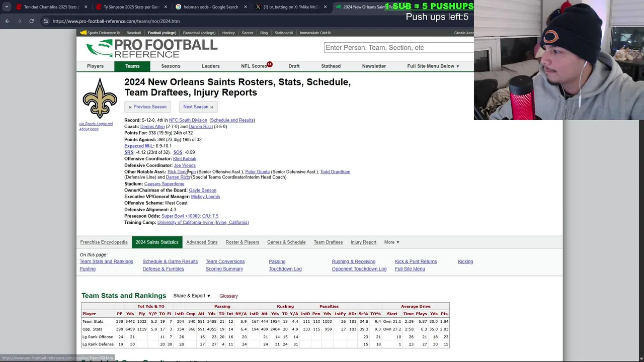Open Schedule and Results link

tap(232, 120)
